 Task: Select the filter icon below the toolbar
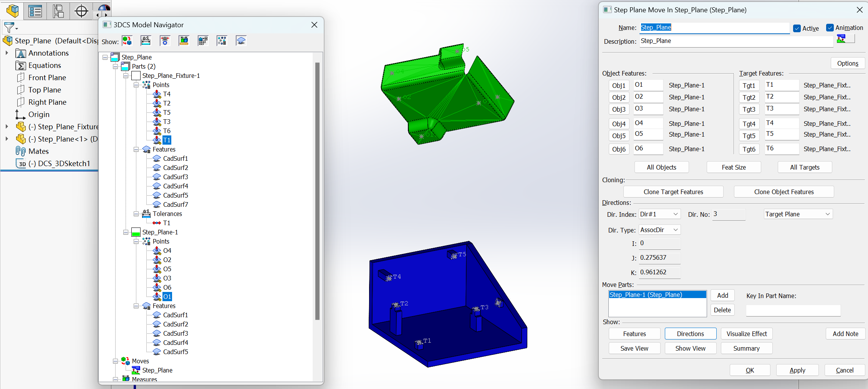click(8, 27)
